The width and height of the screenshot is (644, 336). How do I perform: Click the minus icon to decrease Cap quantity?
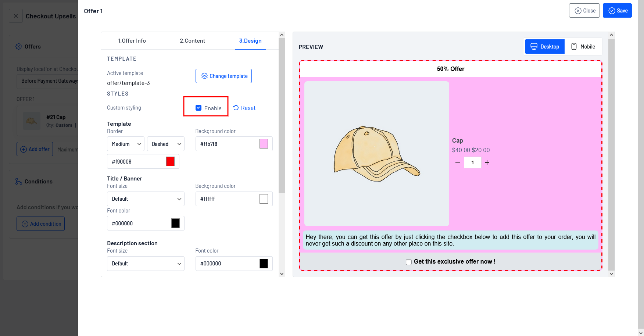[458, 162]
